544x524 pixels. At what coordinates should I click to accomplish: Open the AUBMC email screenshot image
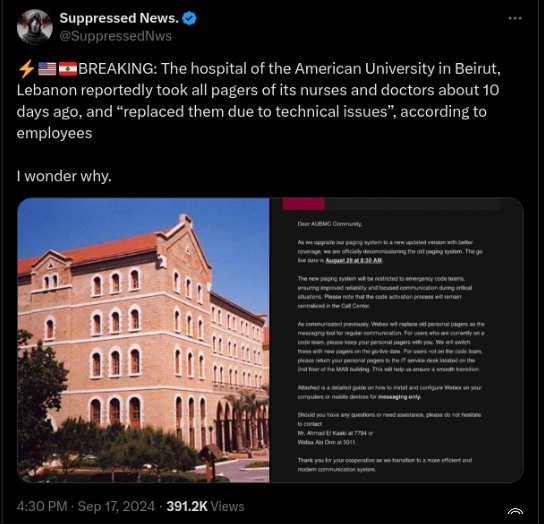pos(397,340)
